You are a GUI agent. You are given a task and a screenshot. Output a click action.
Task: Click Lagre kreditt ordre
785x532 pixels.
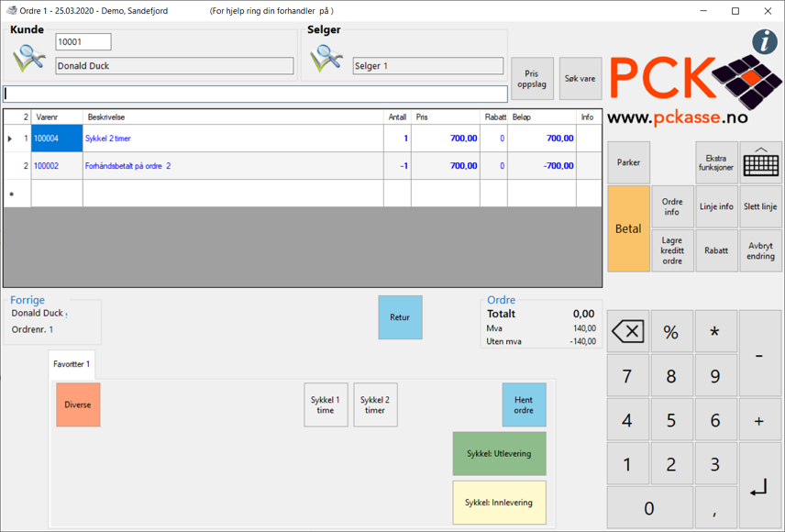coord(672,250)
